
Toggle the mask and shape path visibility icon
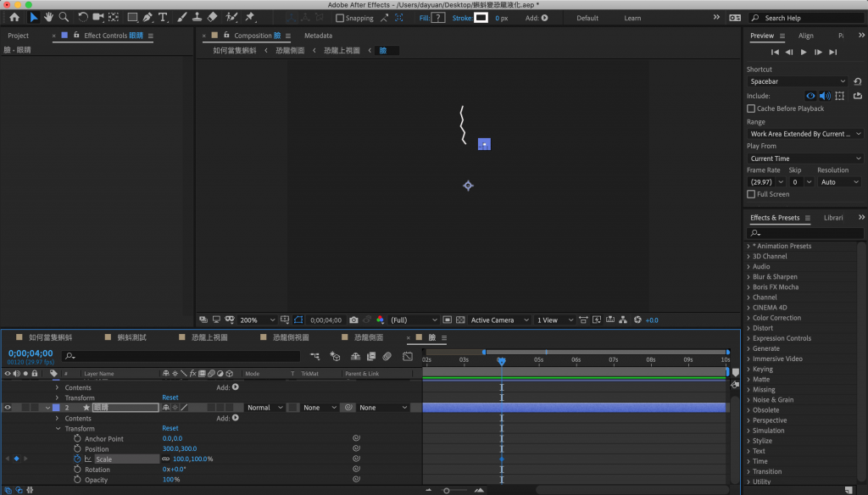coord(298,320)
